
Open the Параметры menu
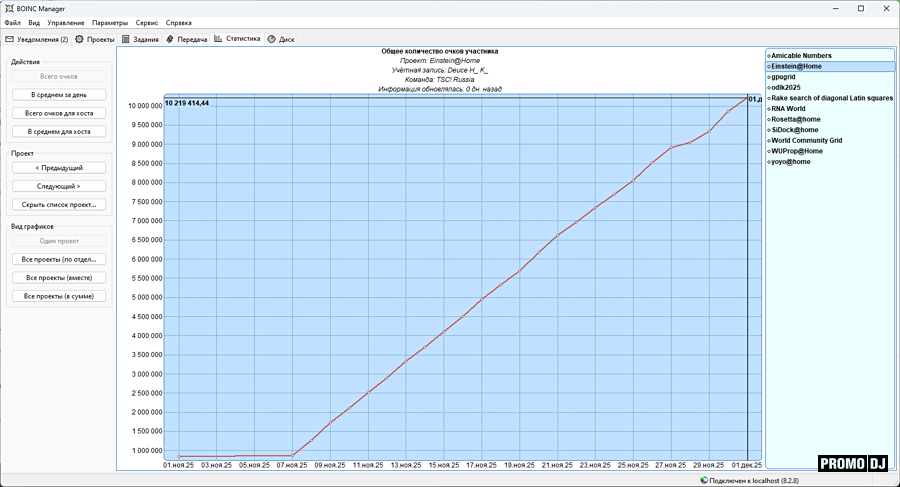click(110, 22)
